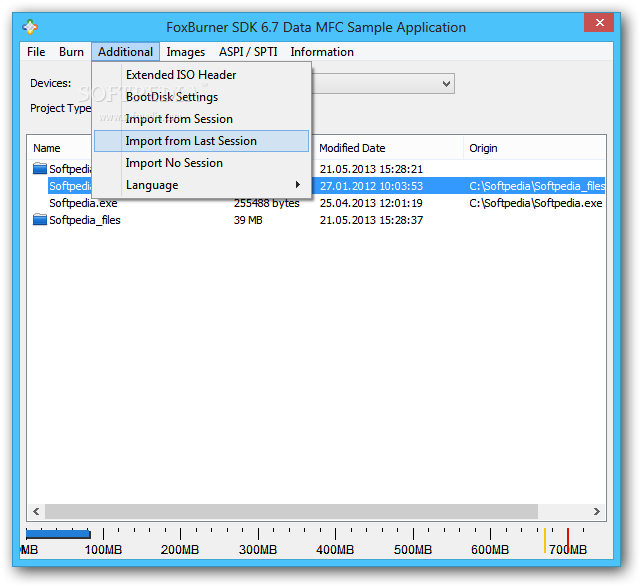641x587 pixels.
Task: Sort by Modified Date column header
Action: tap(352, 148)
